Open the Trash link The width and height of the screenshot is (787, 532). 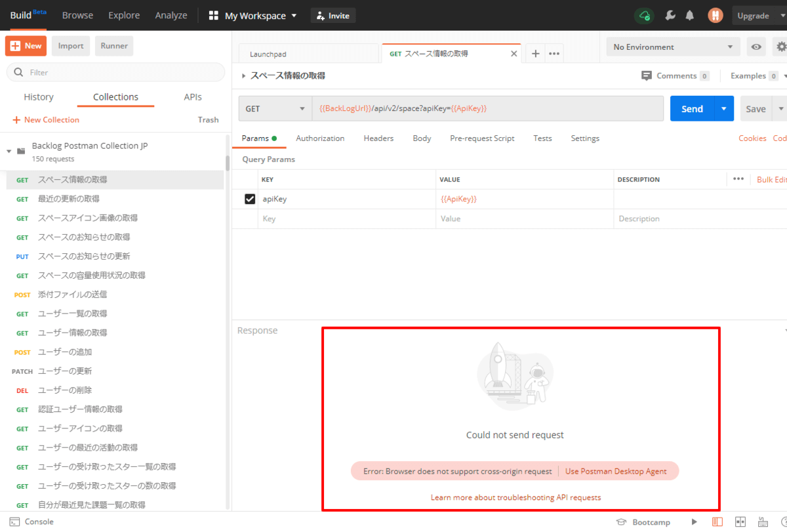click(208, 119)
